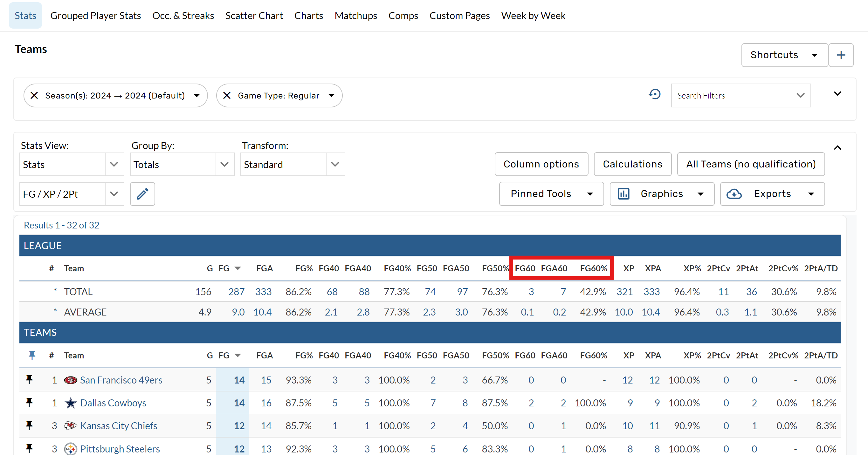Open the Stats View dropdown
868x455 pixels.
tap(72, 164)
